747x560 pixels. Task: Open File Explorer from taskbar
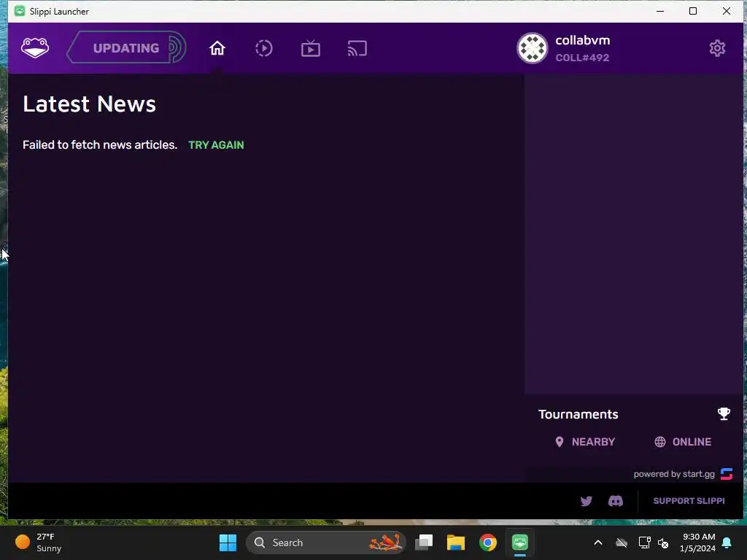[x=455, y=542]
